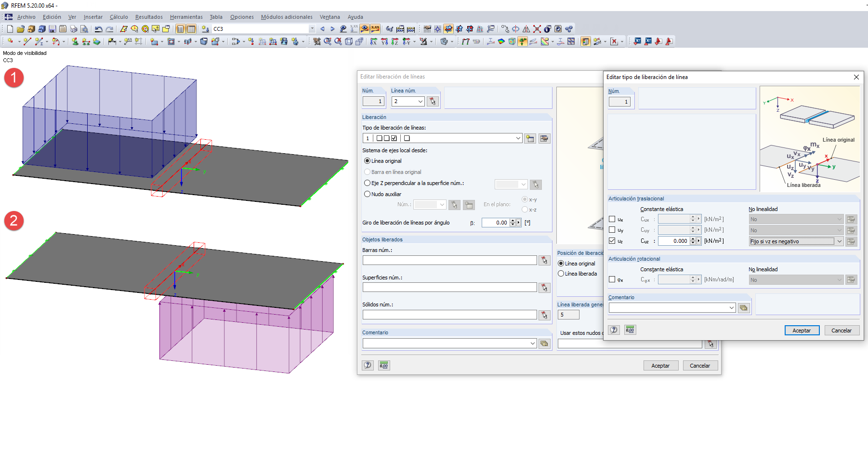Click the Undo arrow icon
Image resolution: width=868 pixels, height=450 pixels.
99,29
